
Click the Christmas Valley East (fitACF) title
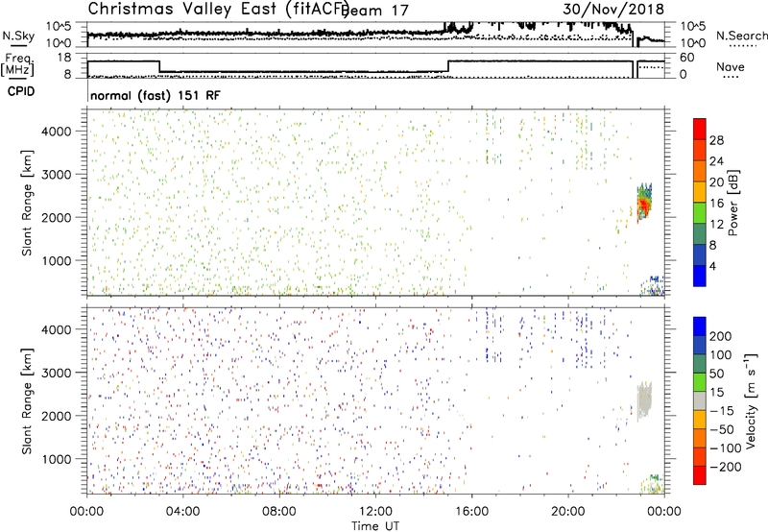pyautogui.click(x=219, y=10)
